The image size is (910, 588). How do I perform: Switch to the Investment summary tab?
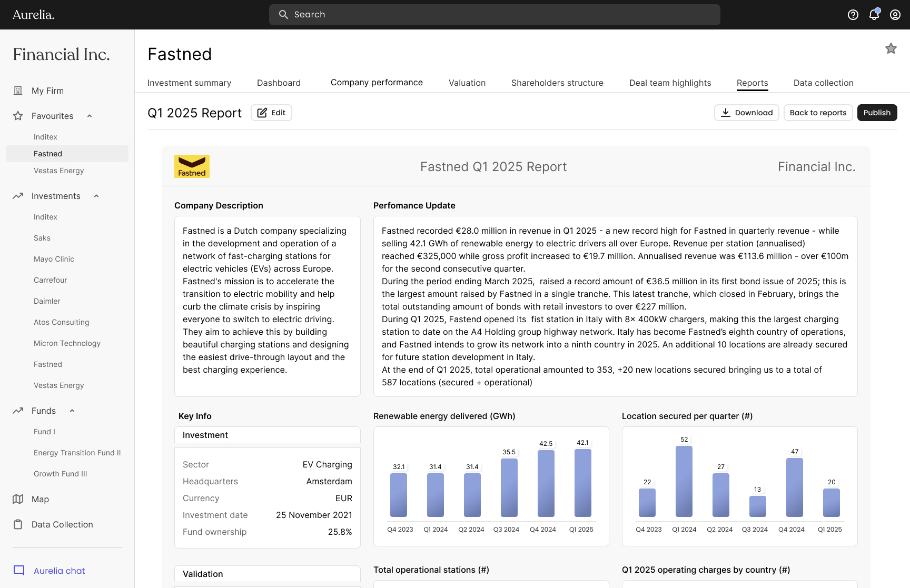pyautogui.click(x=189, y=83)
